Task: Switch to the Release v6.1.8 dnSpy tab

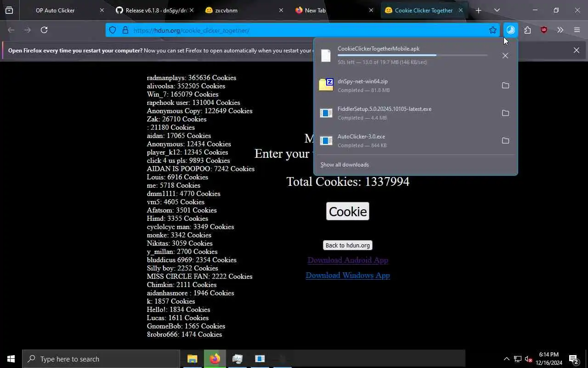Action: pyautogui.click(x=153, y=10)
